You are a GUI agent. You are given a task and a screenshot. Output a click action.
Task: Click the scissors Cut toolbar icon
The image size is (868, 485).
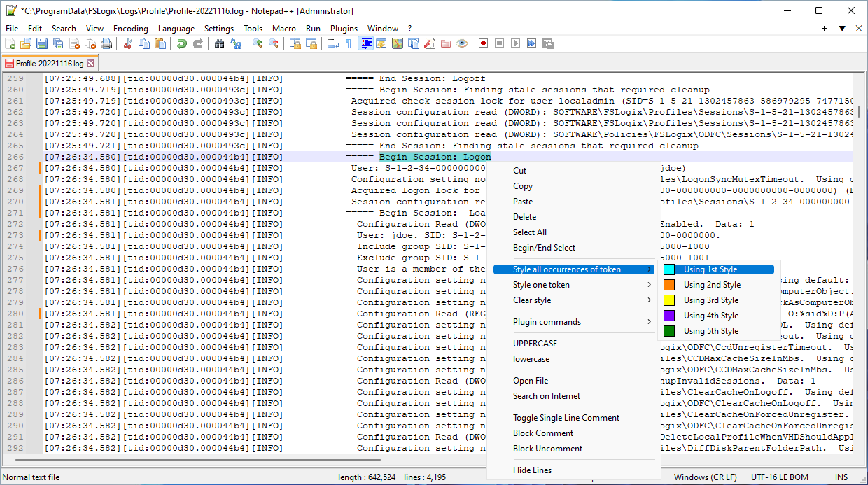(x=127, y=43)
